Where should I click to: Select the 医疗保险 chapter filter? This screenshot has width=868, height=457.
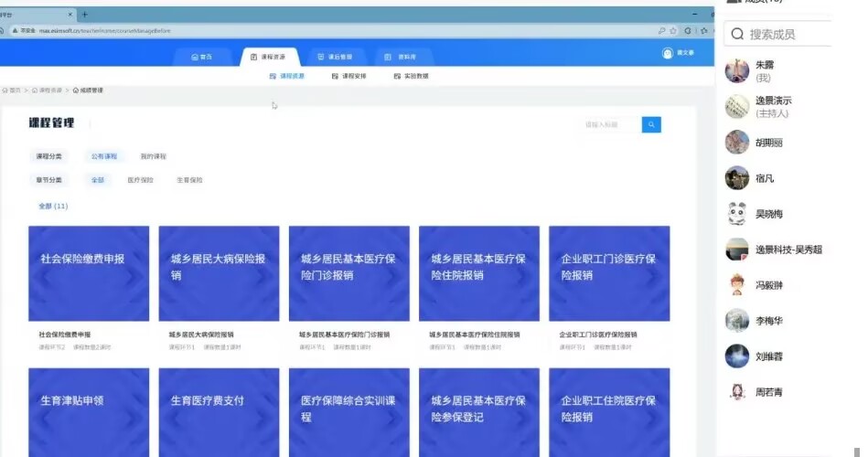(140, 180)
